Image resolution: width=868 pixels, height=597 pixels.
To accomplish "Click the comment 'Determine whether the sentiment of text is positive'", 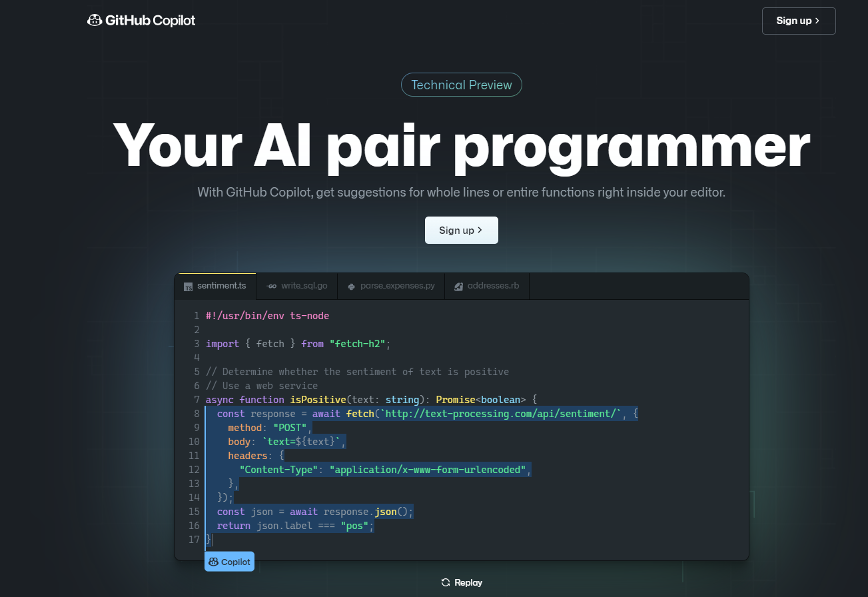I will pyautogui.click(x=357, y=372).
